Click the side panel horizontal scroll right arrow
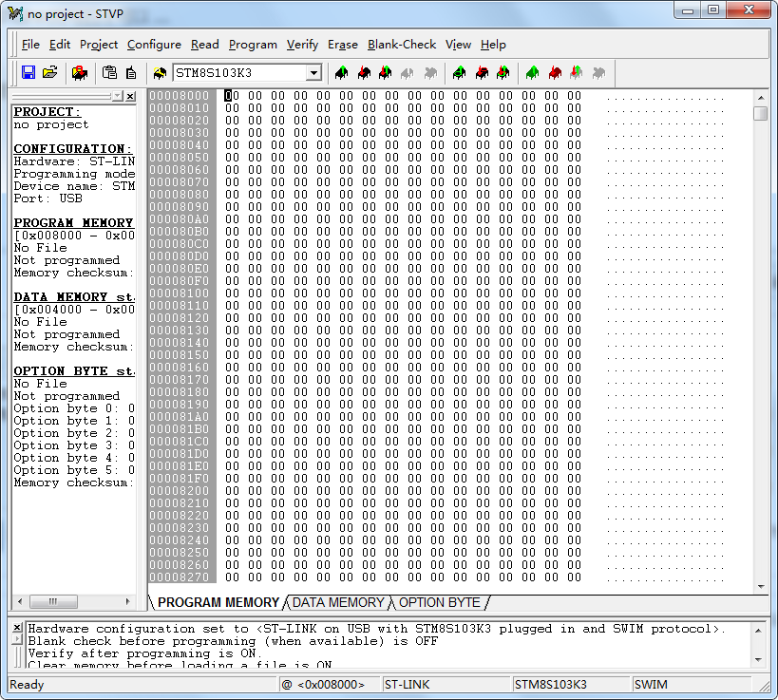778x700 pixels. point(127,602)
